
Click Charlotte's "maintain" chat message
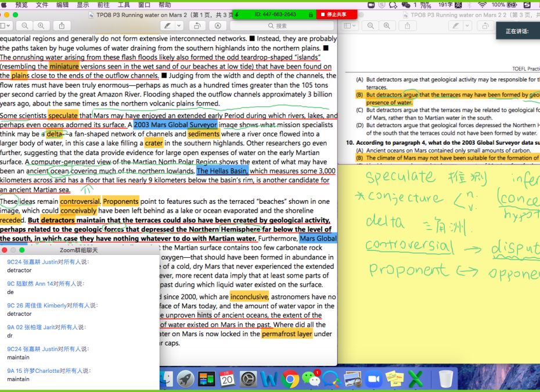point(18,379)
